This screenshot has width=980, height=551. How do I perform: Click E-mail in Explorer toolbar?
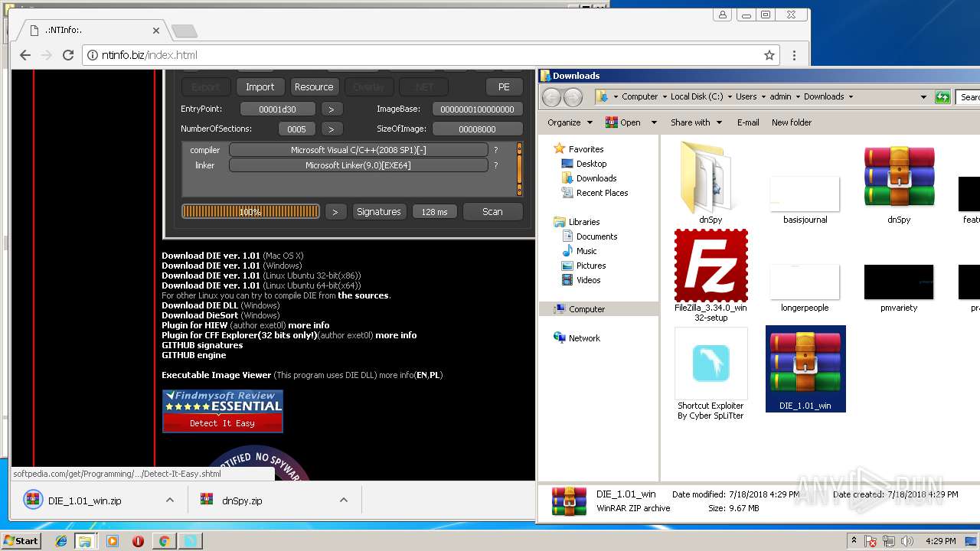coord(748,122)
